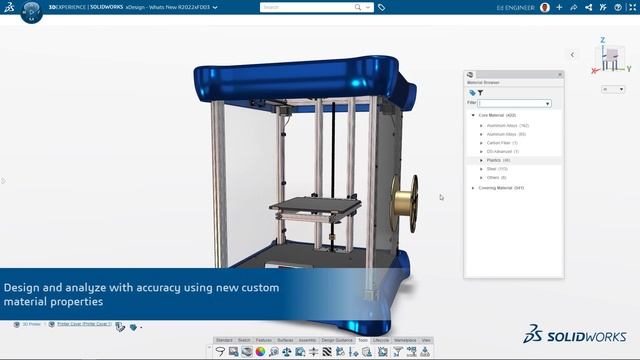The height and width of the screenshot is (360, 640).
Task: Open the search options dropdown arrow
Action: 368,7
